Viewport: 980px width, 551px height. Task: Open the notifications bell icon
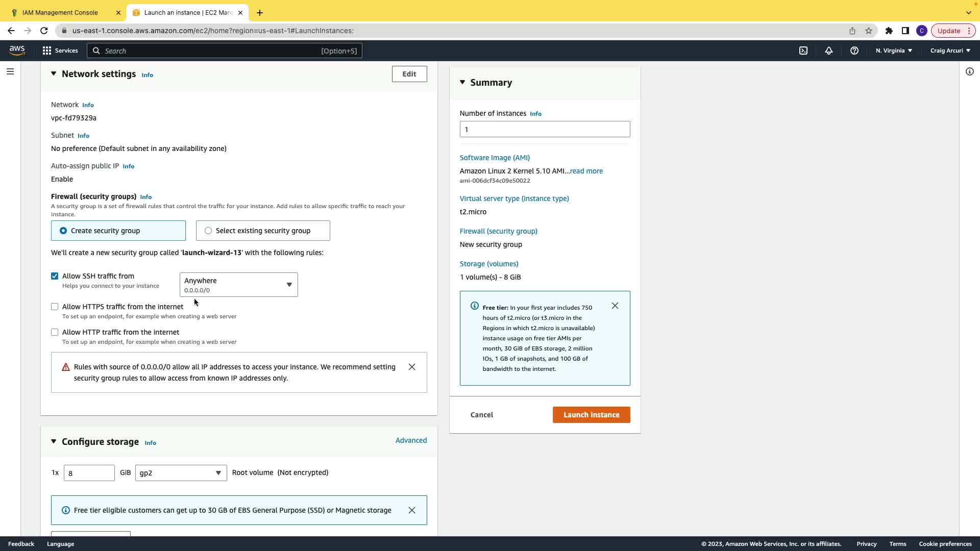(x=828, y=51)
